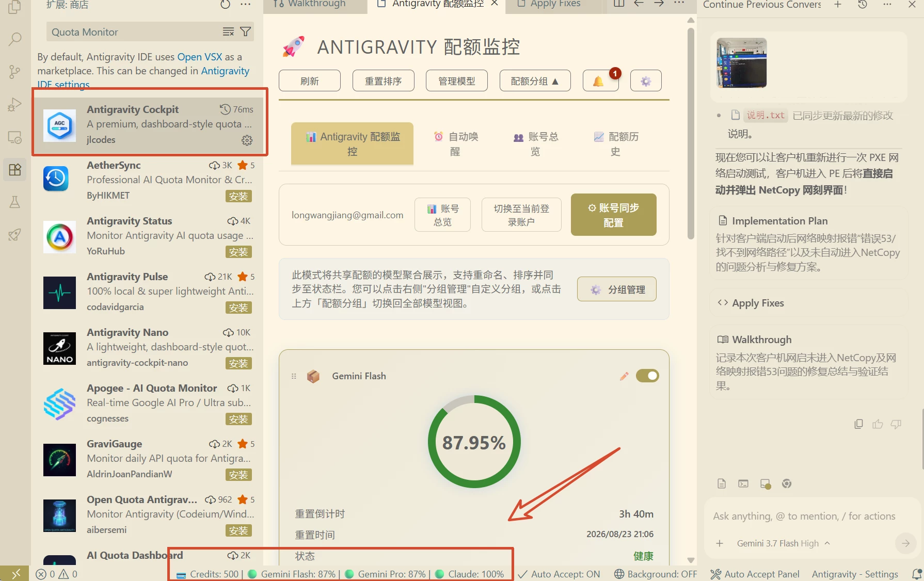924x581 pixels.
Task: Click the Ask anything chat input
Action: pos(804,516)
